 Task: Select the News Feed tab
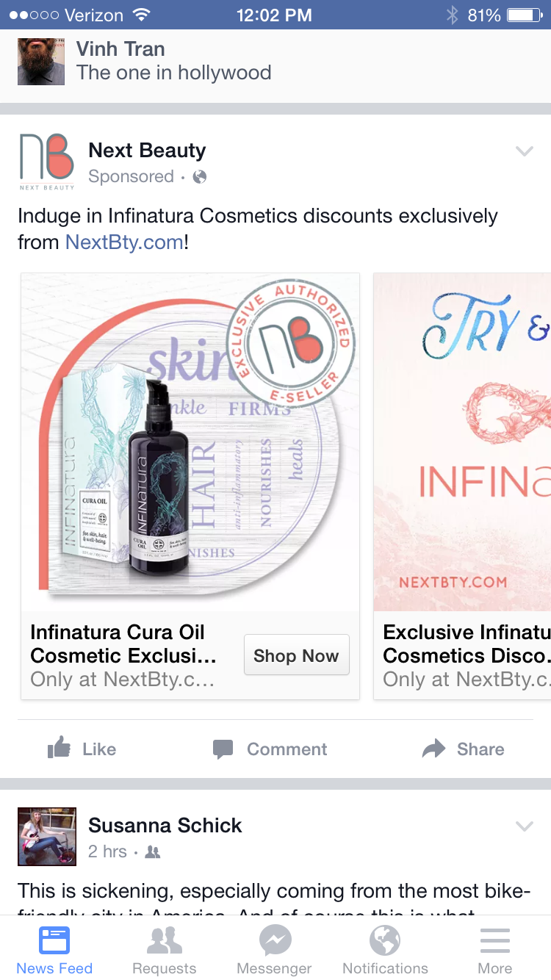pyautogui.click(x=54, y=950)
